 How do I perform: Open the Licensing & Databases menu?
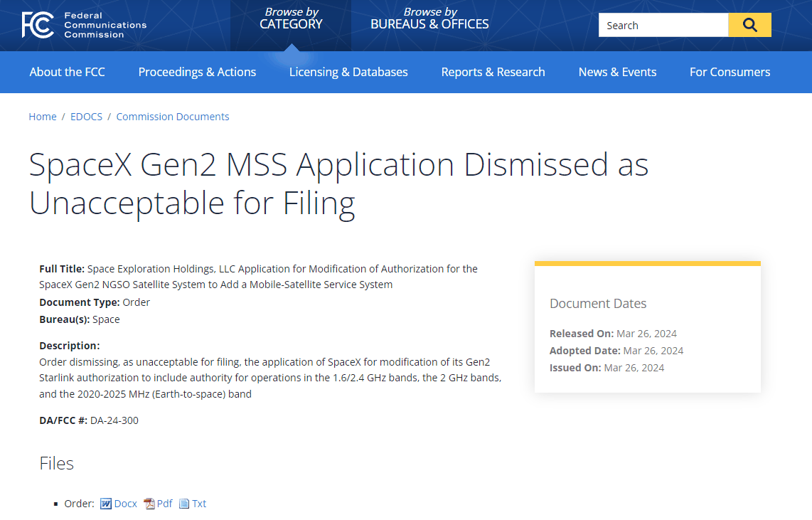(x=348, y=72)
